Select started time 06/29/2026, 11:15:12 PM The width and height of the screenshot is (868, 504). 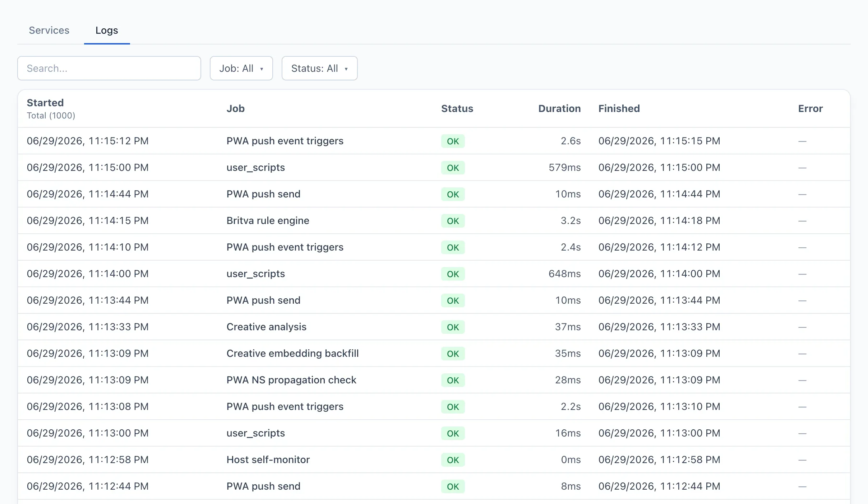tap(88, 141)
